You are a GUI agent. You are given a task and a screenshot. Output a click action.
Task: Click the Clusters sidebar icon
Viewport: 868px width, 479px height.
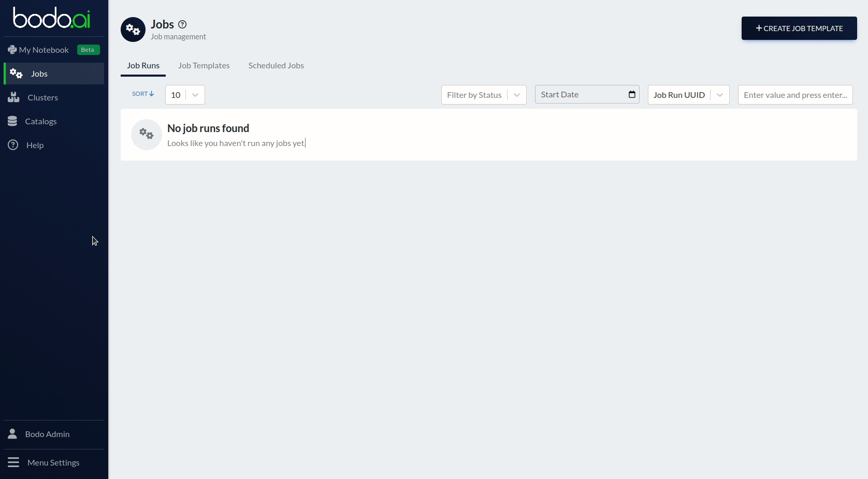click(13, 97)
